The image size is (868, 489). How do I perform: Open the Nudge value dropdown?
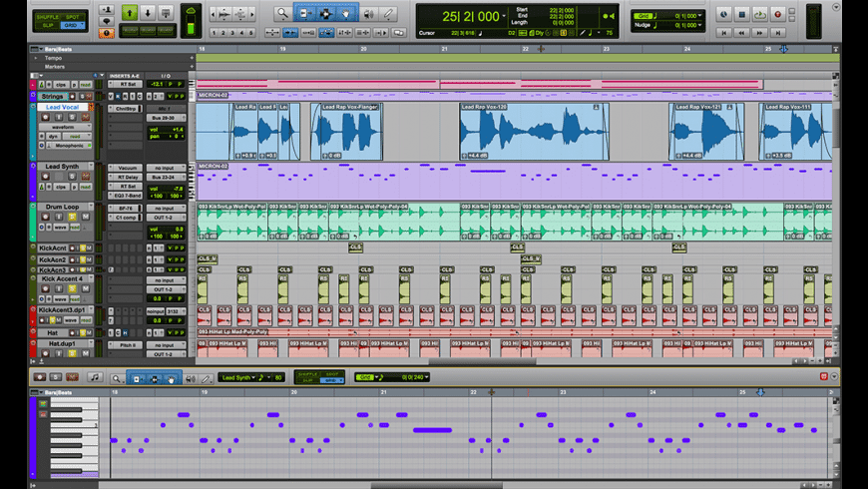[x=699, y=26]
